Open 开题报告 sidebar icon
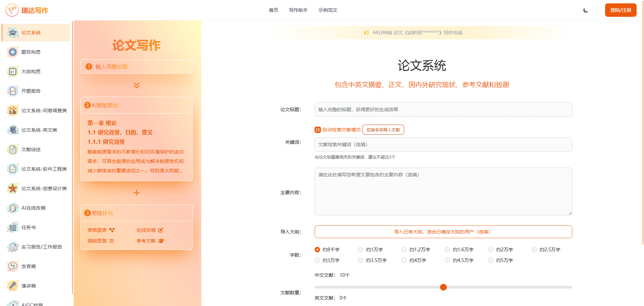Image resolution: width=644 pixels, height=306 pixels. [x=13, y=91]
